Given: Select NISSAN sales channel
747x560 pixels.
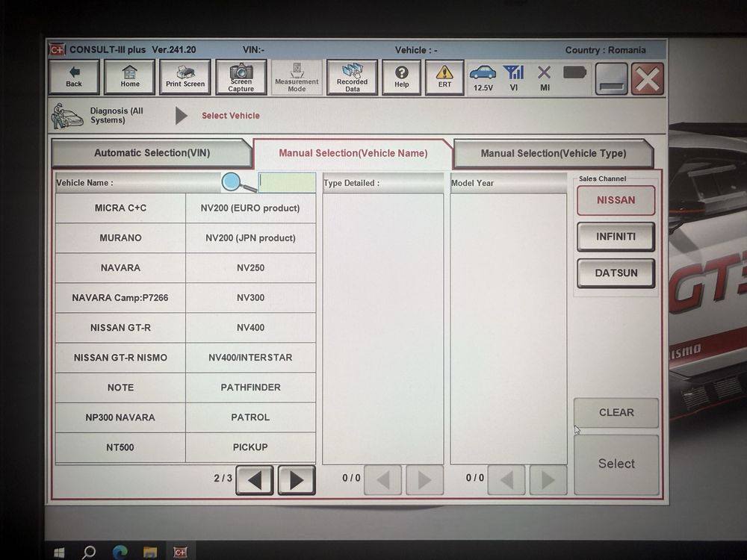Looking at the screenshot, I should (616, 200).
